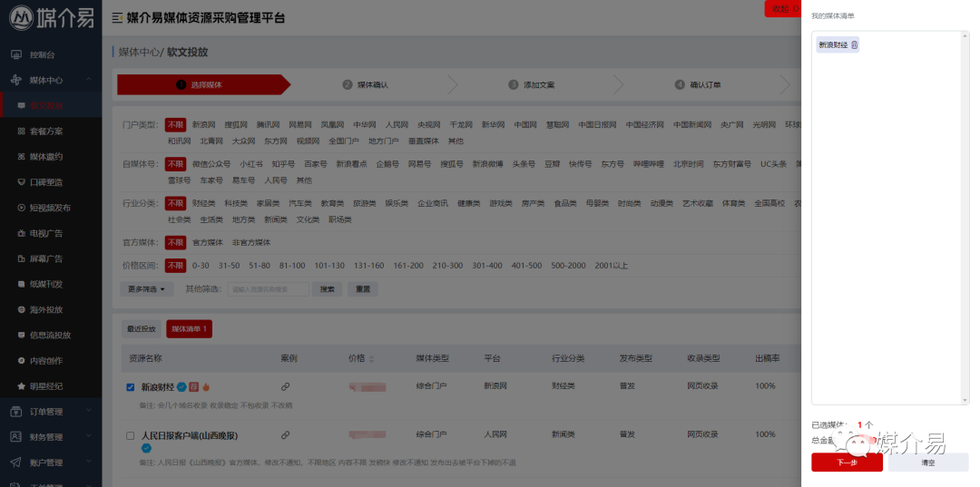The image size is (980, 487).
Task: Select the 媒体清单 1 tab
Action: point(190,328)
